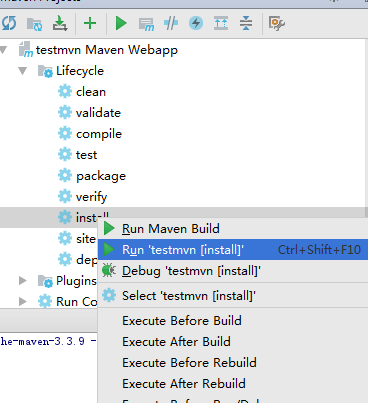Choose Select 'testmvn [install]' menu entry
Image resolution: width=368 pixels, height=403 pixels.
pyautogui.click(x=233, y=296)
